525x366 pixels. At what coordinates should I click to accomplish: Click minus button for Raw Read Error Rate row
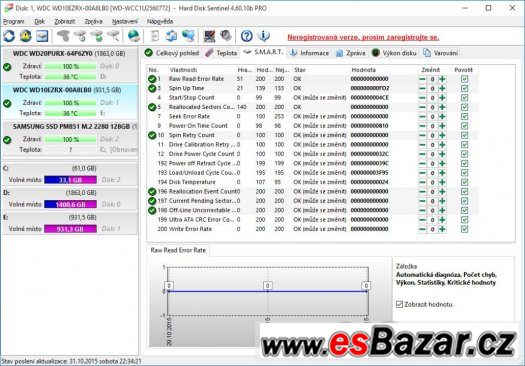[423, 79]
